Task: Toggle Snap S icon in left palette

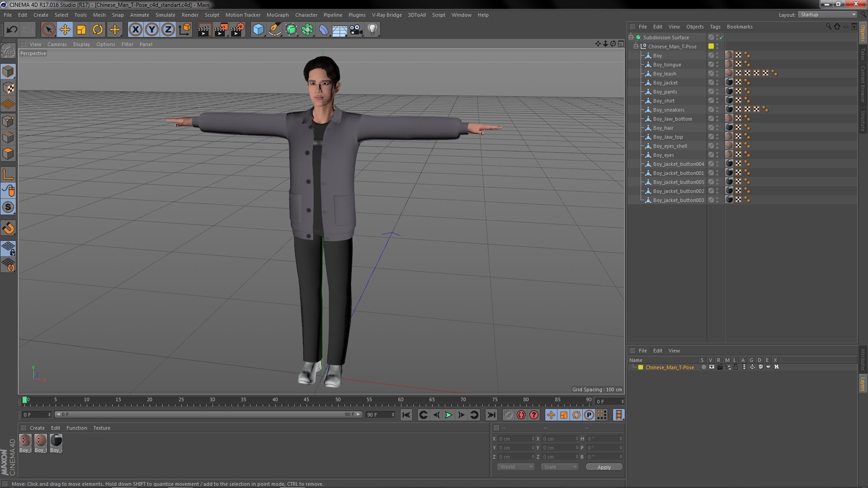Action: point(9,207)
